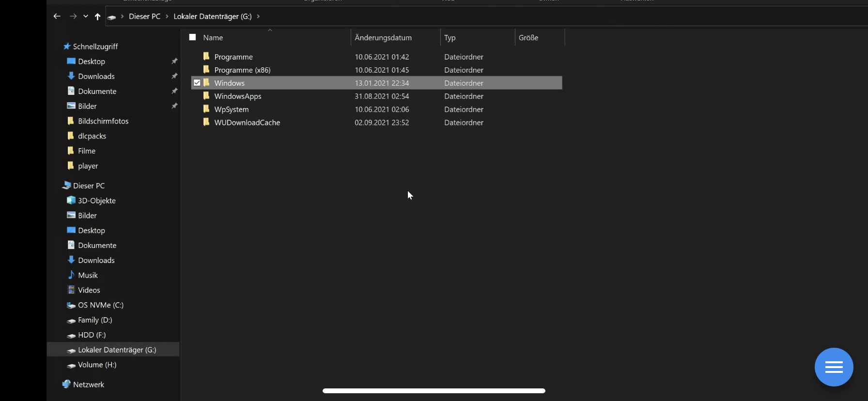The width and height of the screenshot is (868, 401).
Task: Sort by Größe column
Action: [x=528, y=38]
